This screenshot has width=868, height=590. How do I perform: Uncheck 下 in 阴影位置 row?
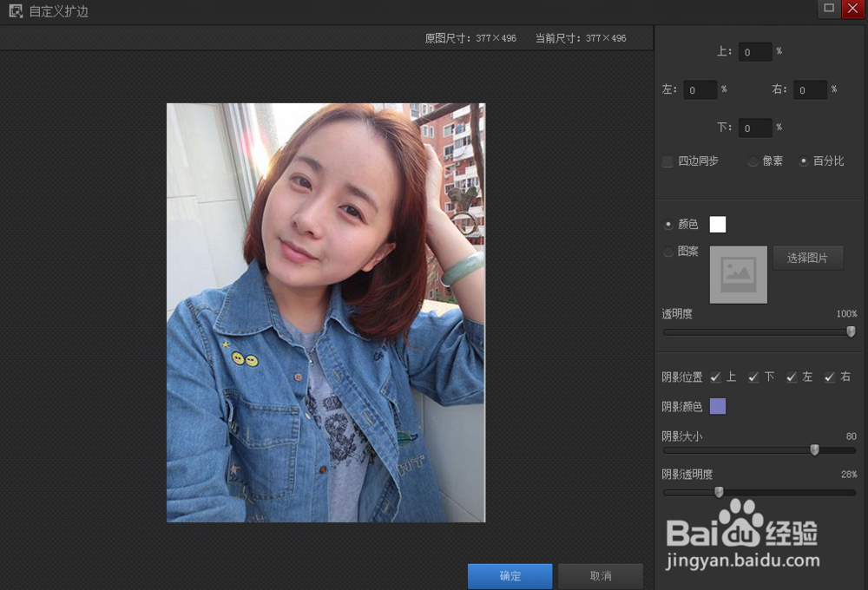(753, 377)
